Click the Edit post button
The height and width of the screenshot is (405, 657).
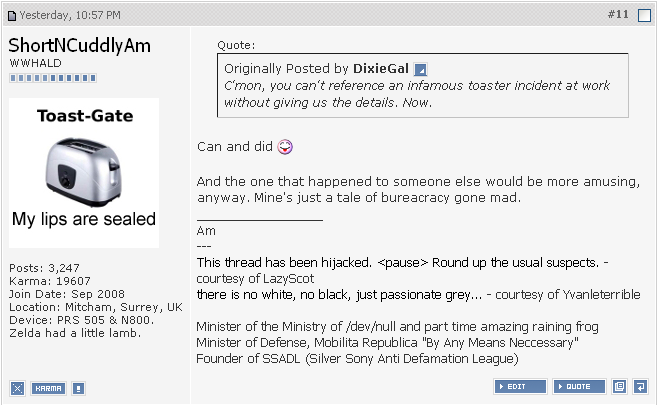[x=520, y=387]
